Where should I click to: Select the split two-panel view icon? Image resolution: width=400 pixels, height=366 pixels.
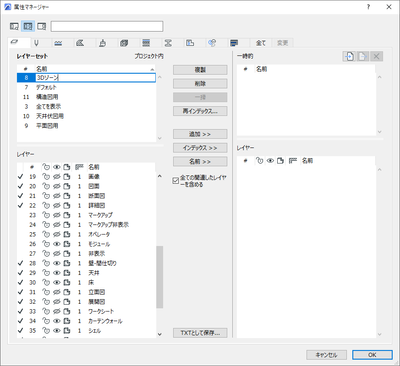click(x=28, y=26)
